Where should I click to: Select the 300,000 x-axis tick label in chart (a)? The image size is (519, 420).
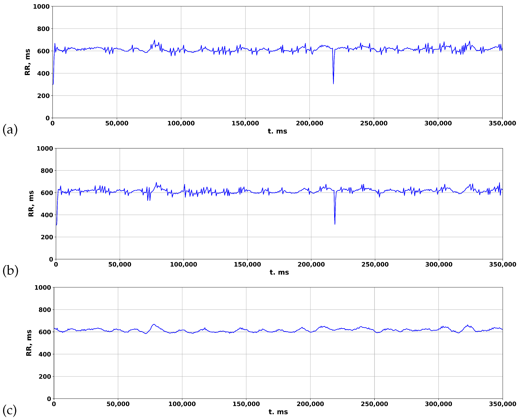[438, 123]
